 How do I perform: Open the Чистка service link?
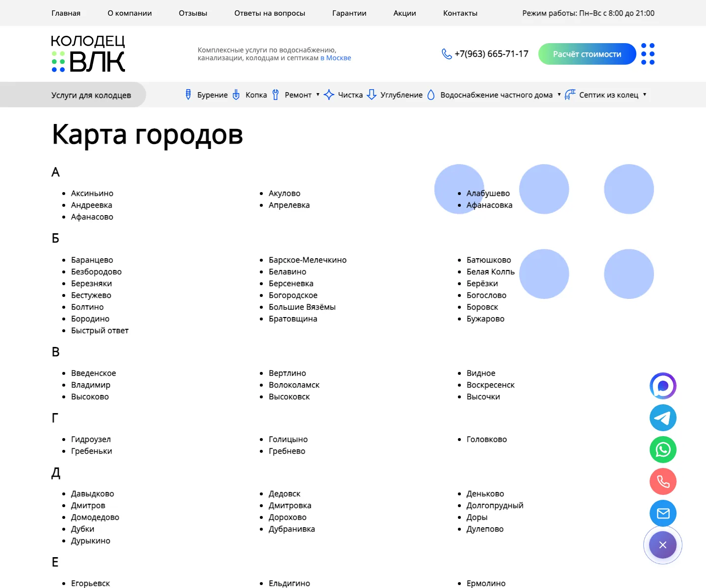[x=351, y=95]
